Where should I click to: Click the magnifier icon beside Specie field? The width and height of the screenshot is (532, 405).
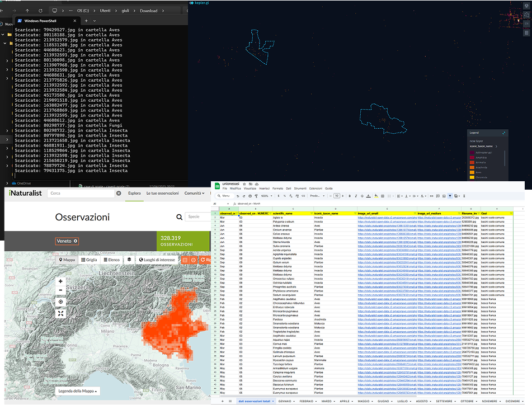[x=179, y=216]
